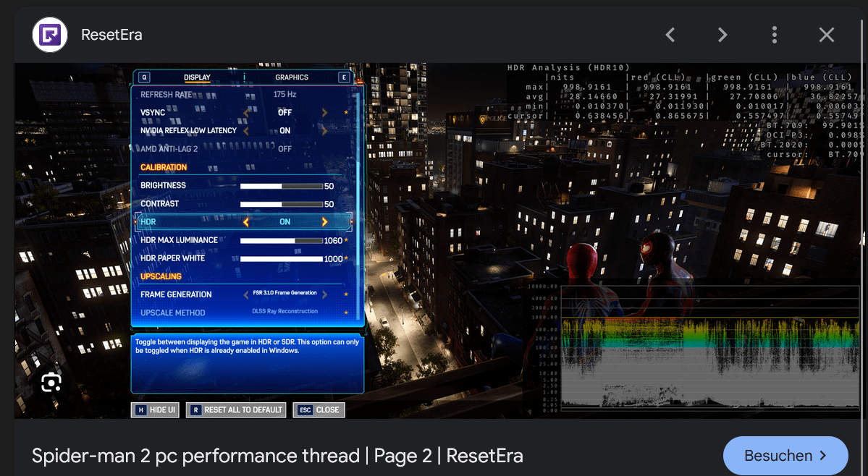The height and width of the screenshot is (476, 868).
Task: Click the VSYNC right arrow
Action: [x=324, y=113]
